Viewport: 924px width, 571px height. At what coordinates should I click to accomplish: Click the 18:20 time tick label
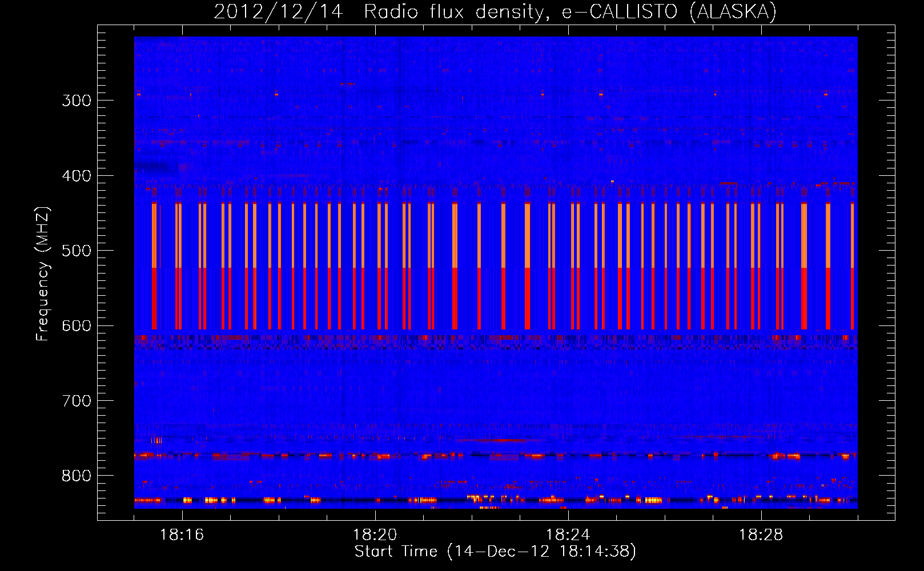(375, 535)
